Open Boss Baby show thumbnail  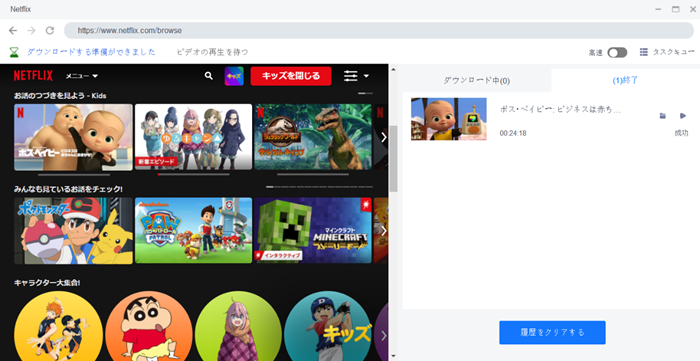tap(73, 137)
